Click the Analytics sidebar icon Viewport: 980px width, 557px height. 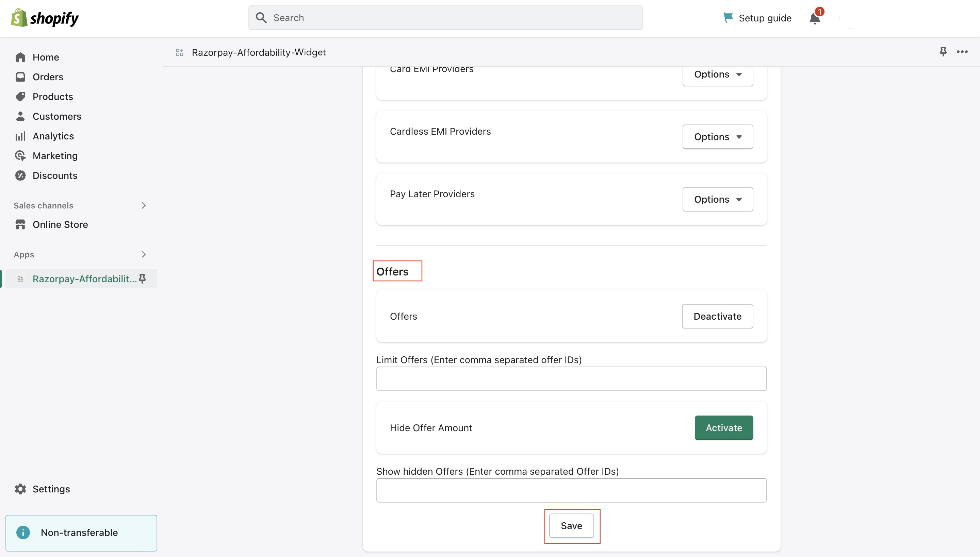coord(20,135)
